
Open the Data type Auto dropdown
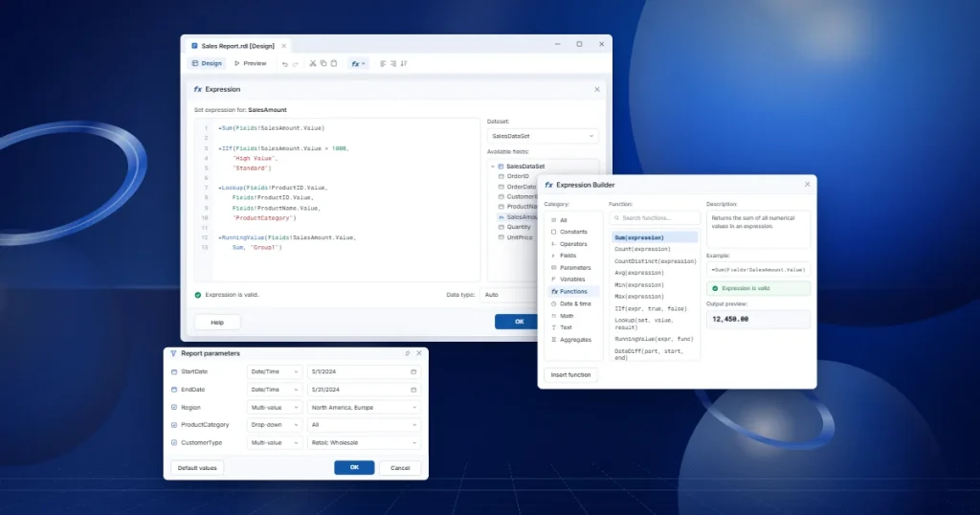coord(509,295)
